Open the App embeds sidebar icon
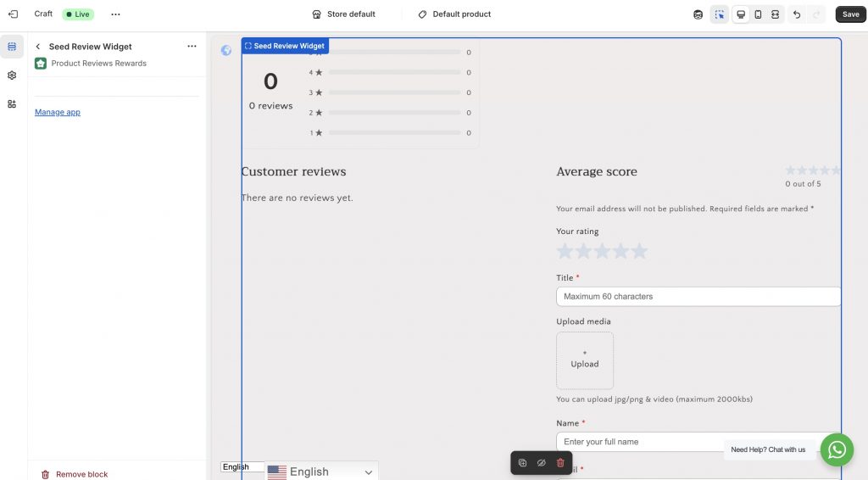The width and height of the screenshot is (868, 480). click(12, 104)
